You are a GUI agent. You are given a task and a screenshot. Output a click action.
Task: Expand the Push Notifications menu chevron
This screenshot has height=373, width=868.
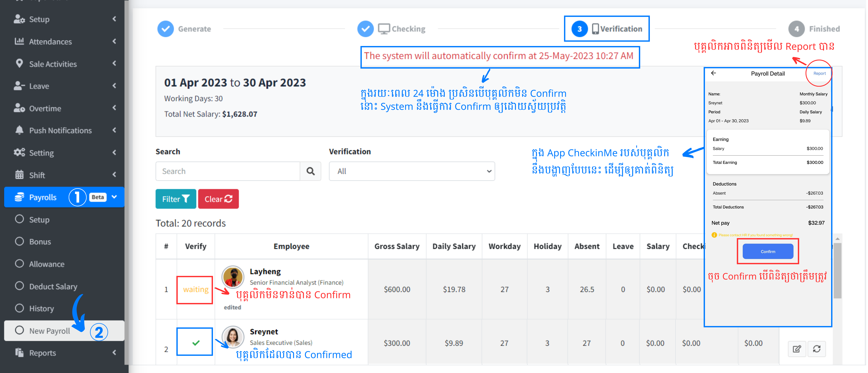click(114, 130)
